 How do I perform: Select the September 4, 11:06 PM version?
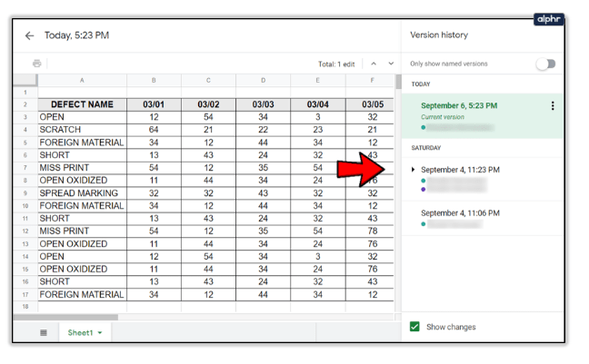[482, 219]
